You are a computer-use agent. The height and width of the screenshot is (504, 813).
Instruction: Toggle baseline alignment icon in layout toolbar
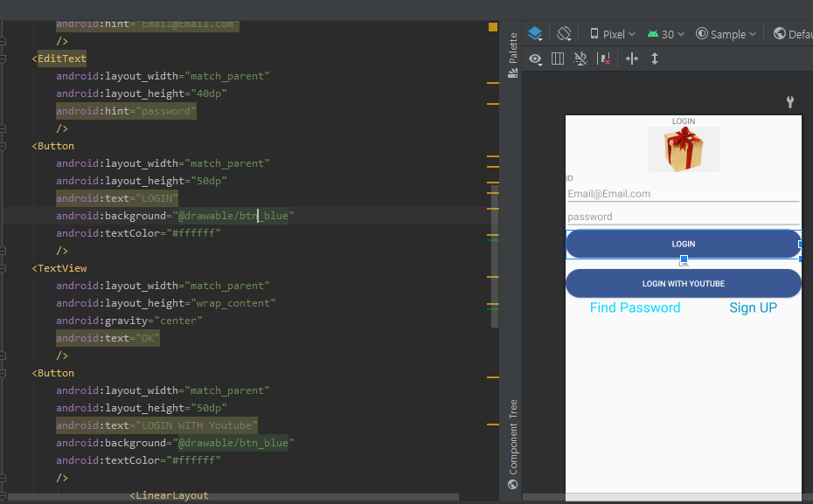click(580, 59)
